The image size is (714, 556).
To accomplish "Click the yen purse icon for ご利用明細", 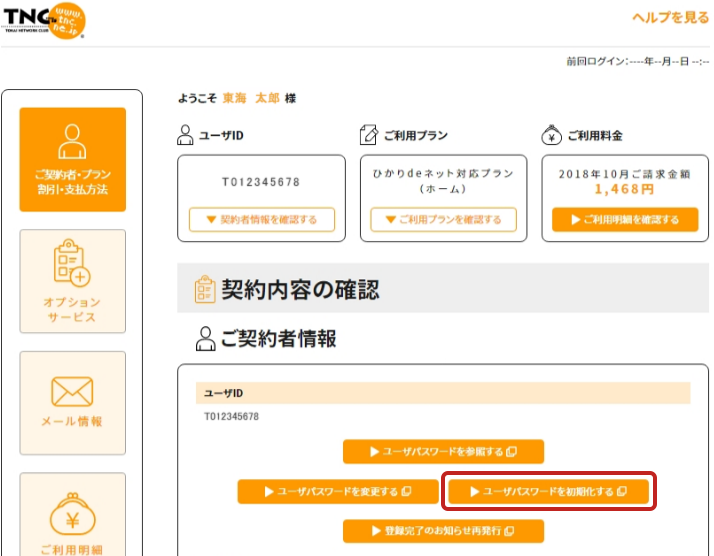I will [73, 515].
